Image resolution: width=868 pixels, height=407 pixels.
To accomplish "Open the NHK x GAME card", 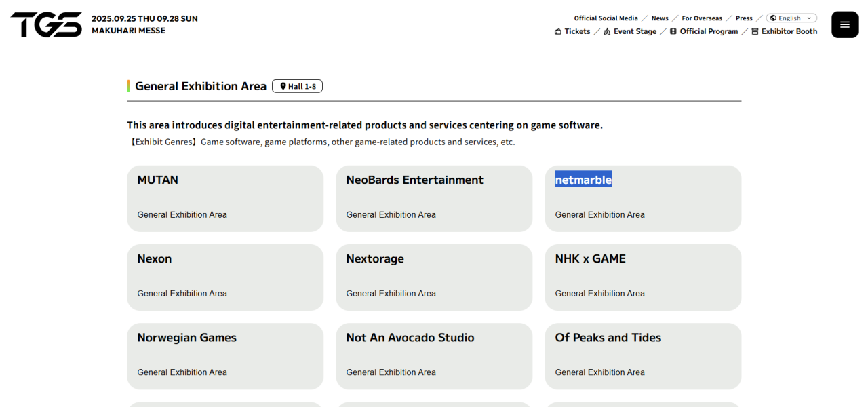I will point(643,277).
